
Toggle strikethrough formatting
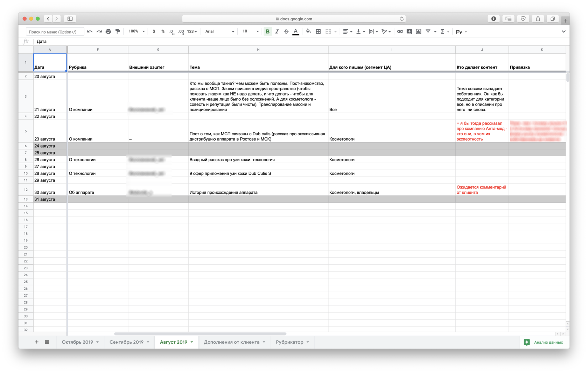pyautogui.click(x=286, y=31)
